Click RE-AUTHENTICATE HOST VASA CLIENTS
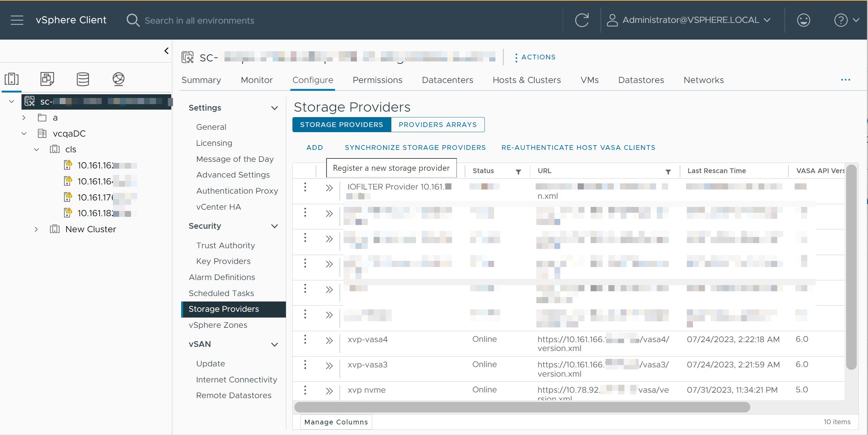 pos(578,148)
